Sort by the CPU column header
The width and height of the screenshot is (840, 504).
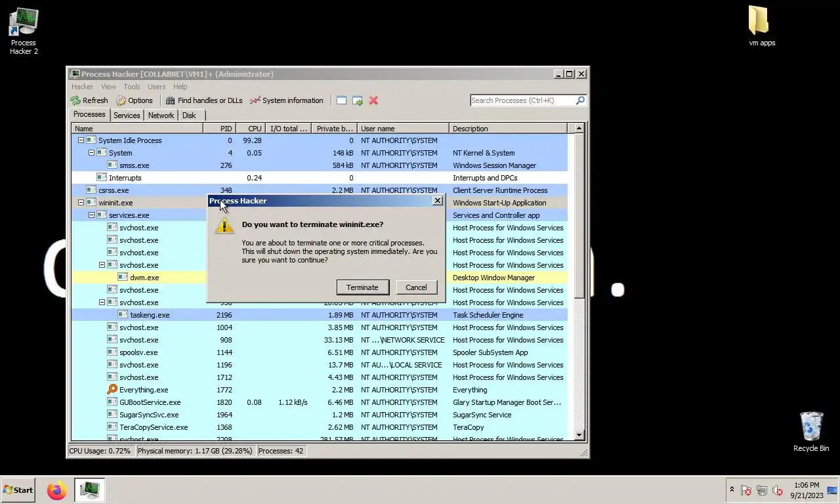pyautogui.click(x=251, y=129)
